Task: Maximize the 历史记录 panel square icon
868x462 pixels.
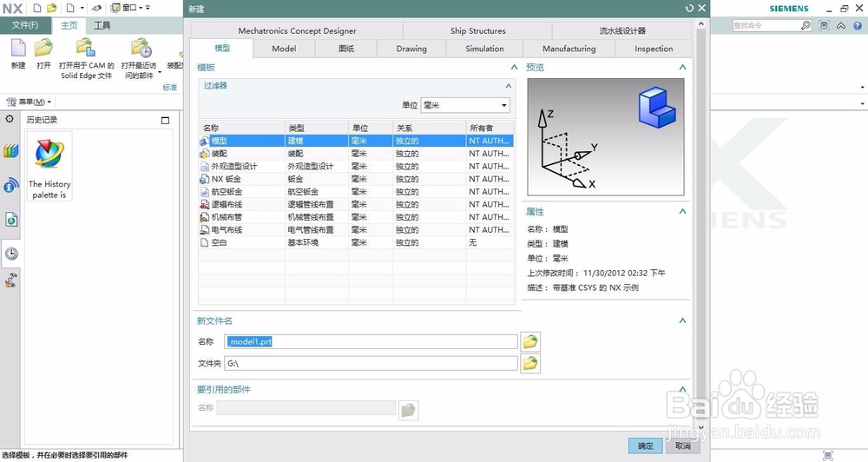Action: [165, 120]
